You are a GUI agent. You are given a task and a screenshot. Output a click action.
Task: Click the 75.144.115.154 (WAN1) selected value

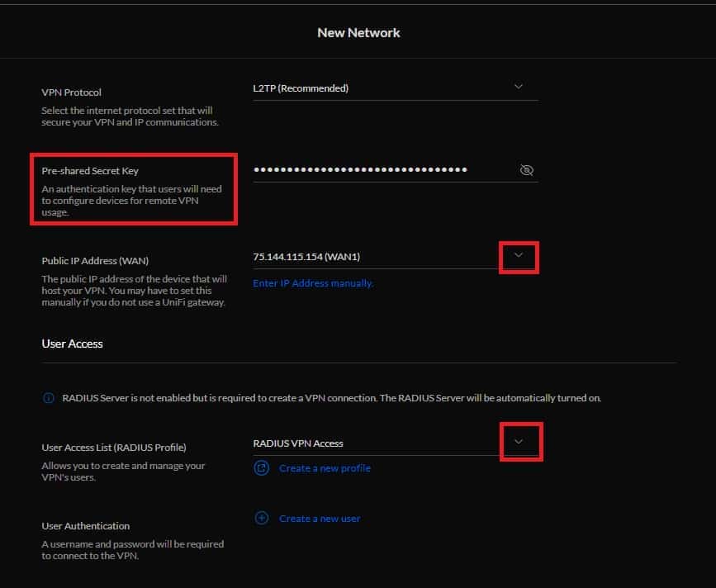(306, 257)
